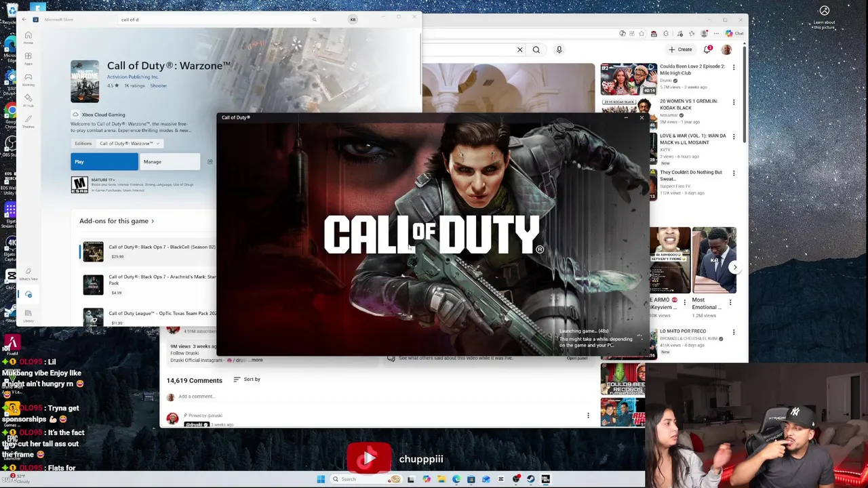
Task: Open Downloads icon in Microsoft Store sidebar
Action: [x=28, y=294]
